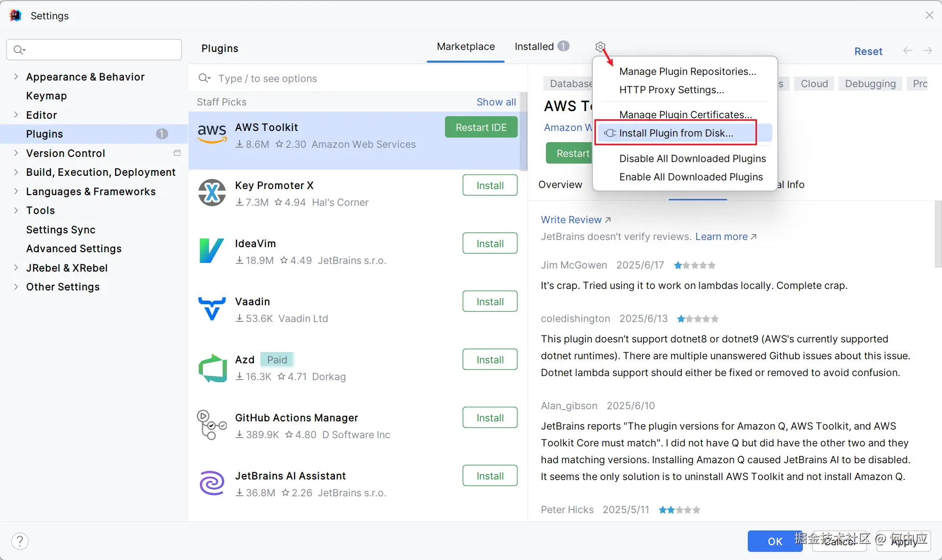The height and width of the screenshot is (560, 942).
Task: Click the Version Control project-level icon
Action: (177, 153)
